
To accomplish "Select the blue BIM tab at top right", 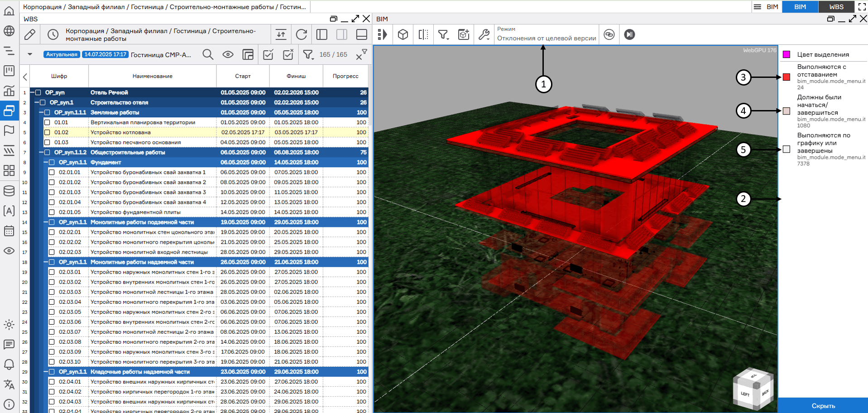I will click(800, 7).
